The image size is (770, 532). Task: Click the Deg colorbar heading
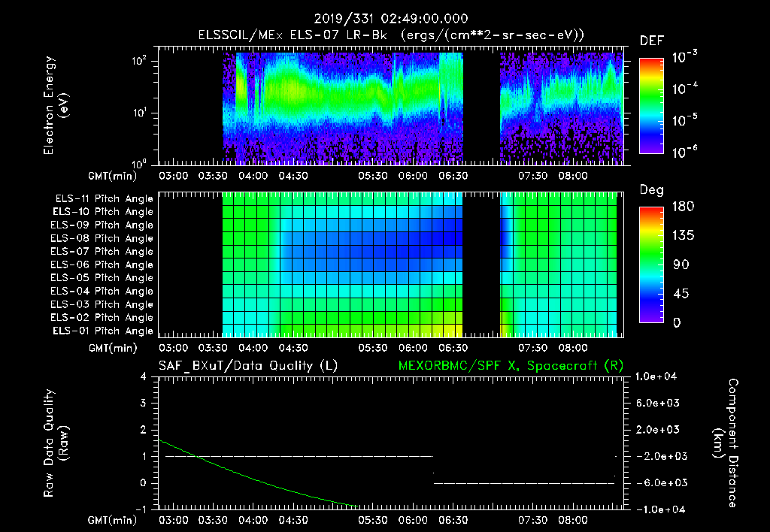(651, 190)
